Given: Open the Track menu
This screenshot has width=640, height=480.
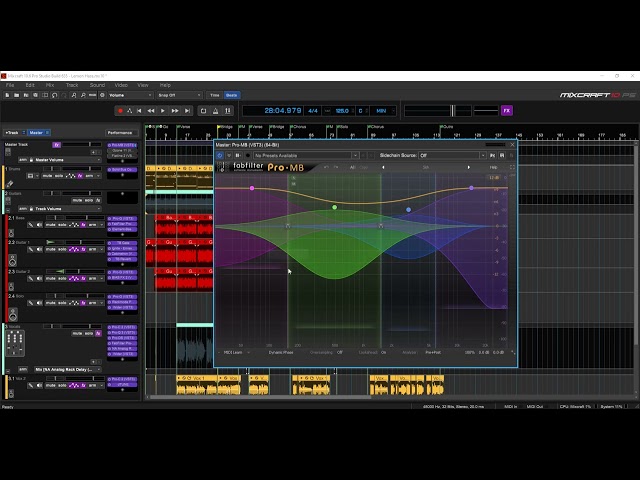Looking at the screenshot, I should (x=72, y=85).
